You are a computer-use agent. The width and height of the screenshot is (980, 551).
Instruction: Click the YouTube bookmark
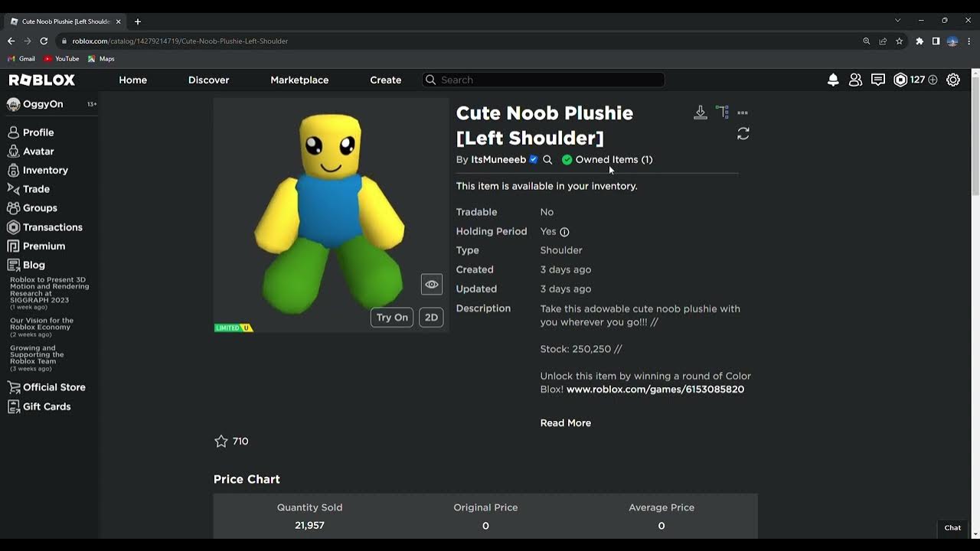point(61,59)
